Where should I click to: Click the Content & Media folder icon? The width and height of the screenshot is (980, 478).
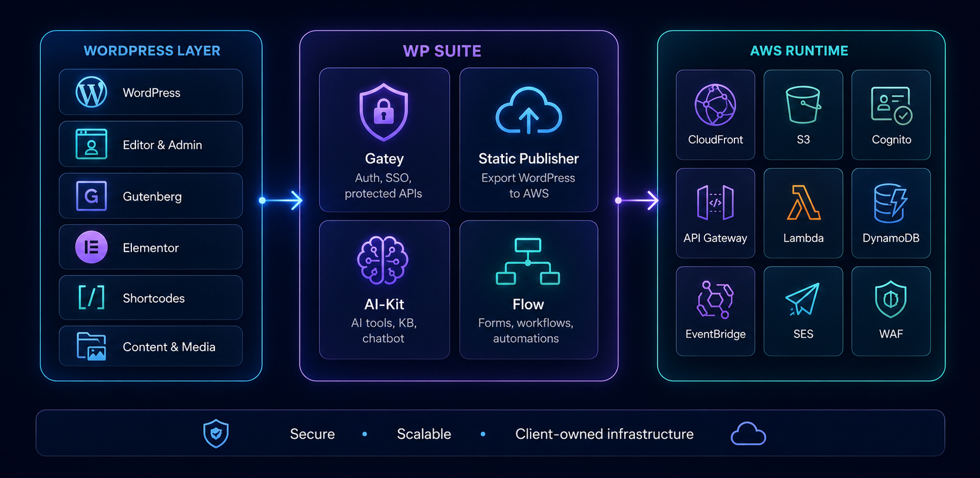pos(91,347)
